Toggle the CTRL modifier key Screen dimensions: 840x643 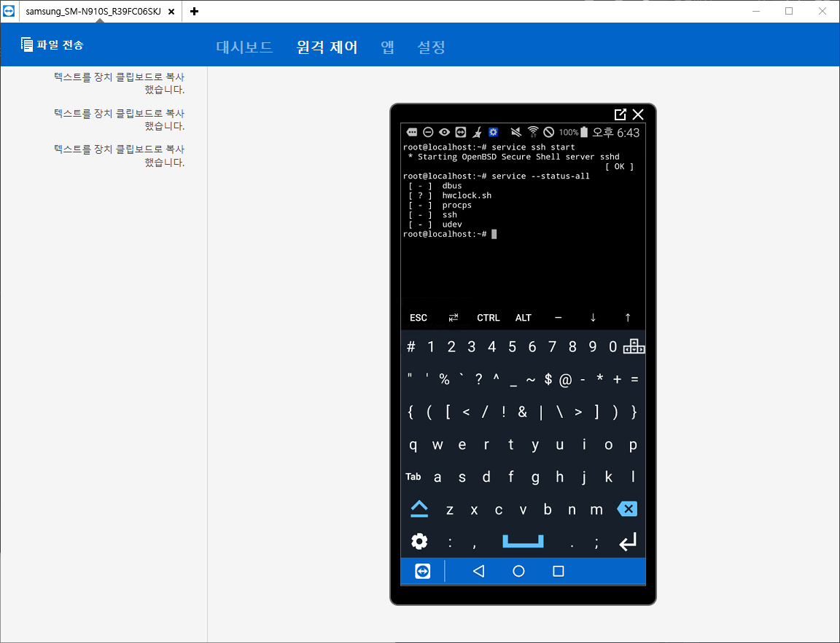pos(488,318)
